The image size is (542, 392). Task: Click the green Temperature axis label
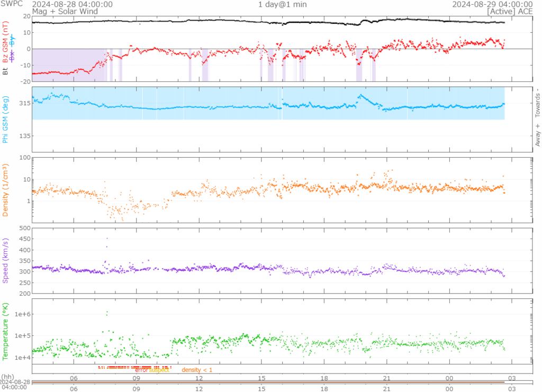pyautogui.click(x=6, y=330)
